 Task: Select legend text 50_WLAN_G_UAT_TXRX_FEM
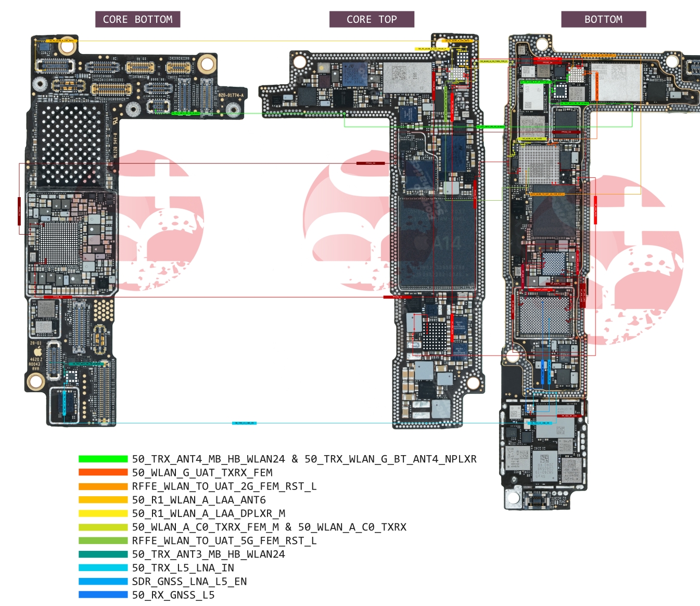tap(202, 472)
